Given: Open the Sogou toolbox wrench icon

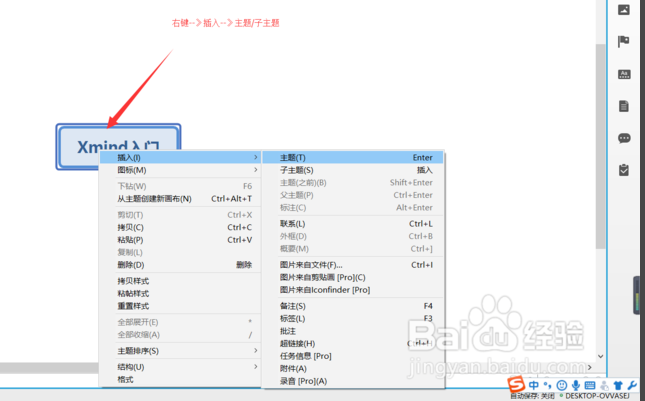Looking at the screenshot, I should pyautogui.click(x=632, y=385).
